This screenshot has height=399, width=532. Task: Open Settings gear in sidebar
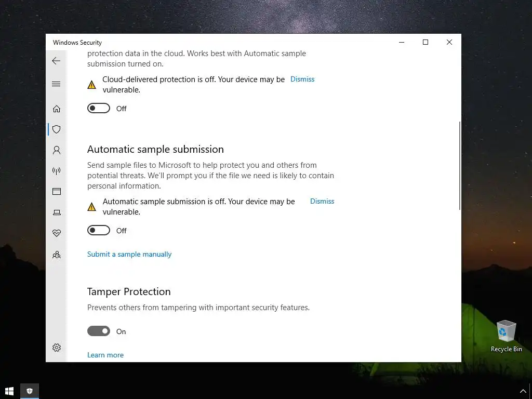(56, 348)
